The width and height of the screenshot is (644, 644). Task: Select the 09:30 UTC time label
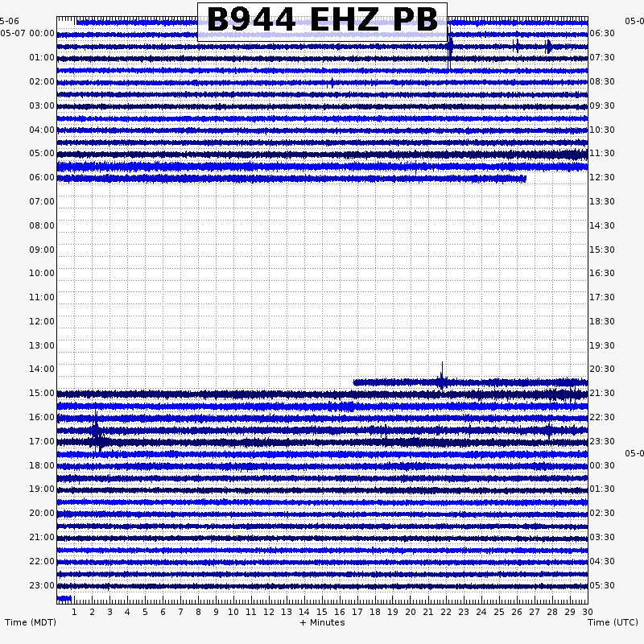point(602,106)
